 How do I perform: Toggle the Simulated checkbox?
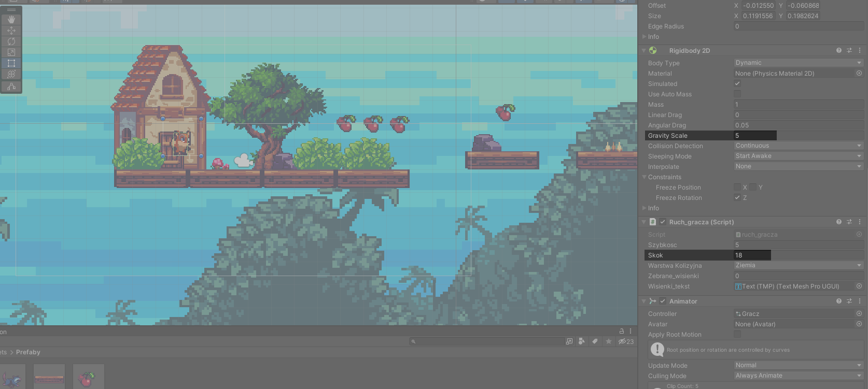tap(737, 83)
